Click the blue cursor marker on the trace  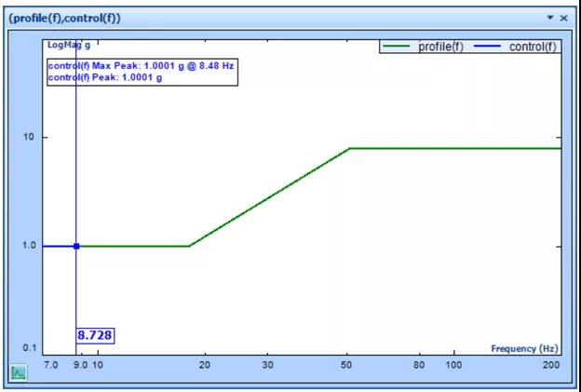coord(76,246)
